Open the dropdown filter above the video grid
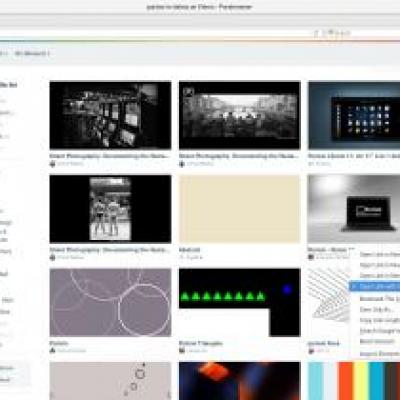Screen dimensions: 400x400 32,53
